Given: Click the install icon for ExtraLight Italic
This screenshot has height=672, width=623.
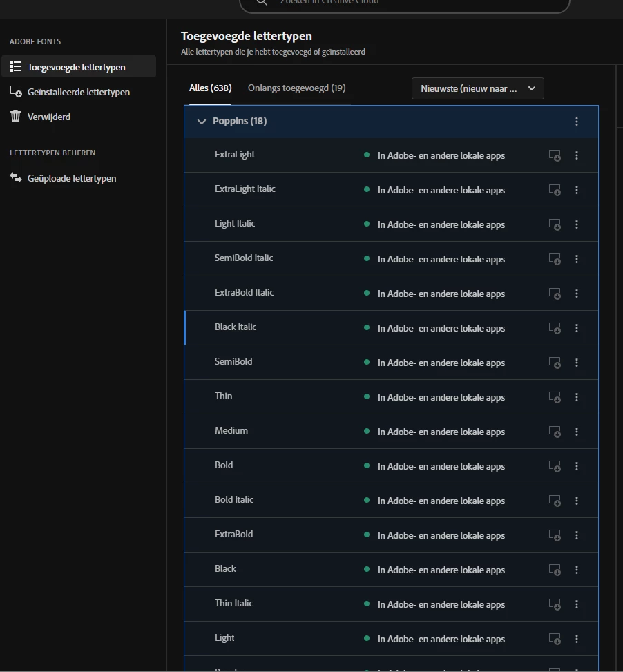Looking at the screenshot, I should [x=555, y=190].
